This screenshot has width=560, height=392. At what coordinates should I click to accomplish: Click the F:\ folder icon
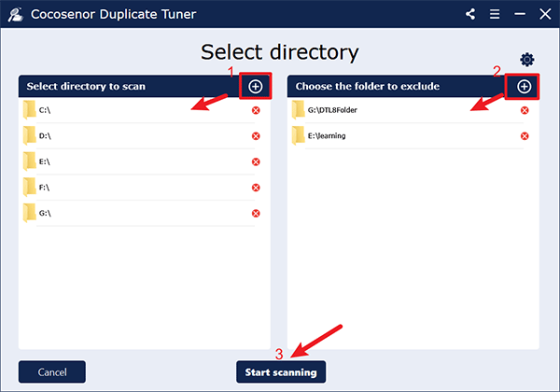click(29, 187)
